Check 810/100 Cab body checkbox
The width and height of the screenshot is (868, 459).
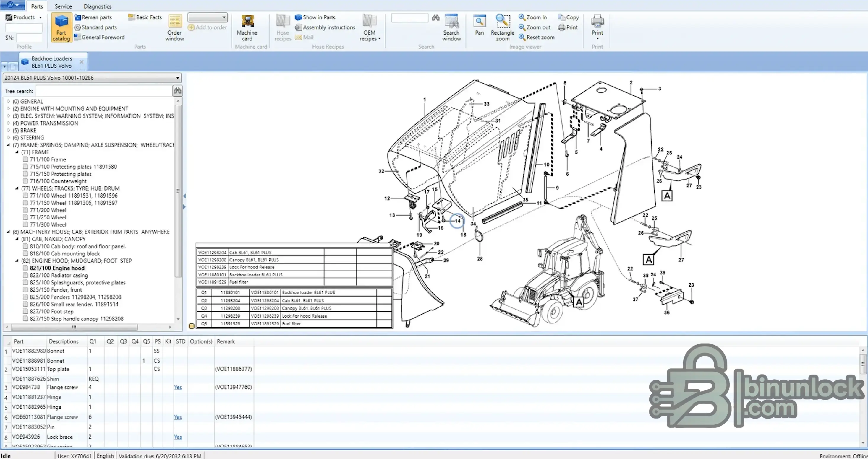click(x=25, y=246)
